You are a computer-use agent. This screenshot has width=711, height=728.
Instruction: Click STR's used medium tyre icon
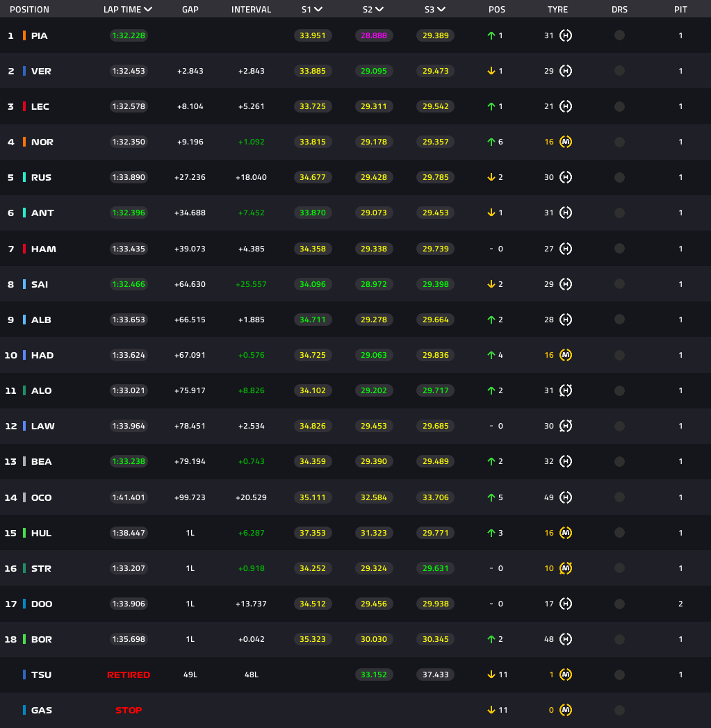click(x=565, y=568)
